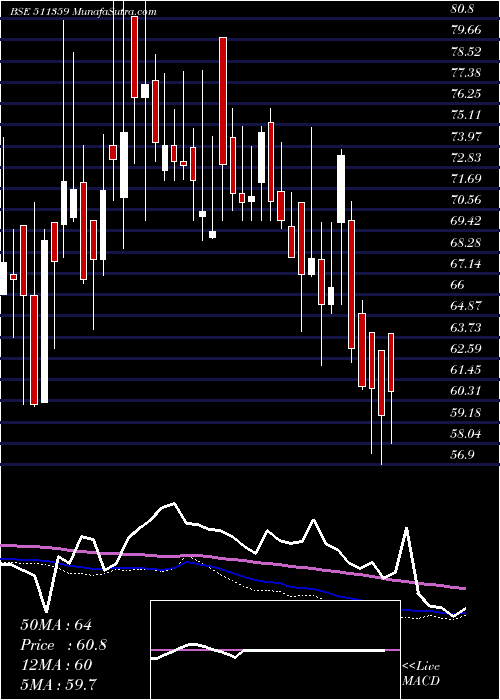Image resolution: width=500 pixels, height=700 pixels.
Task: Click the 61.45 price axis label
Action: [466, 370]
